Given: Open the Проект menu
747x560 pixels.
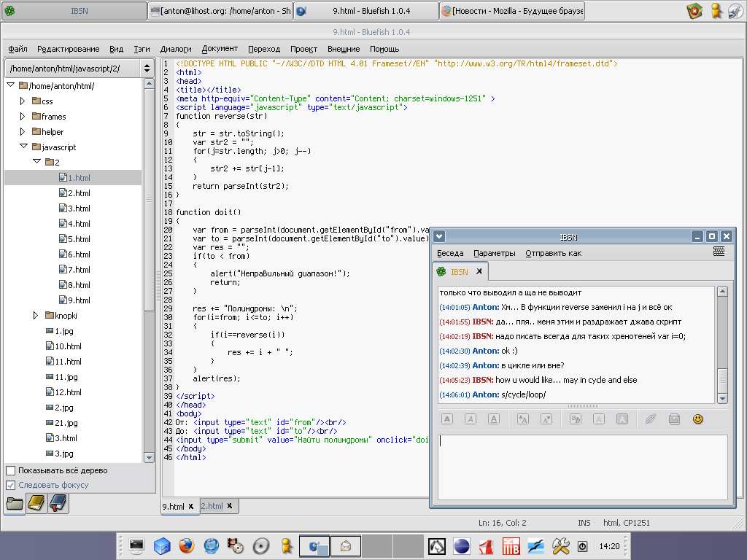Looking at the screenshot, I should (x=304, y=49).
